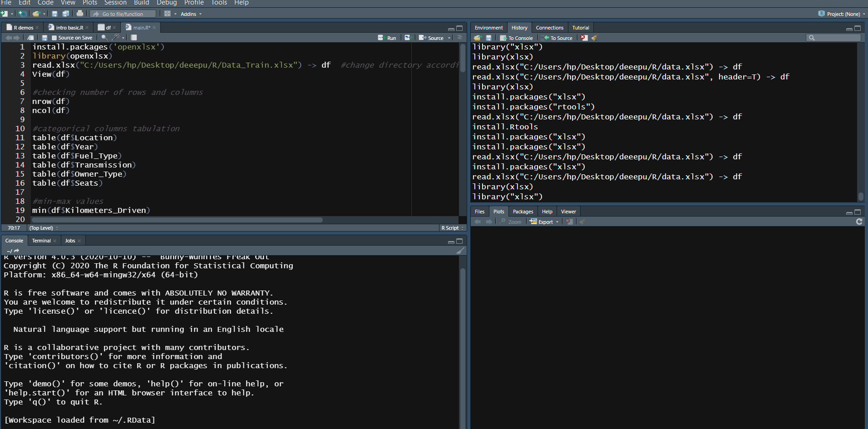Go forward to next source location
868x429 pixels.
[17, 38]
